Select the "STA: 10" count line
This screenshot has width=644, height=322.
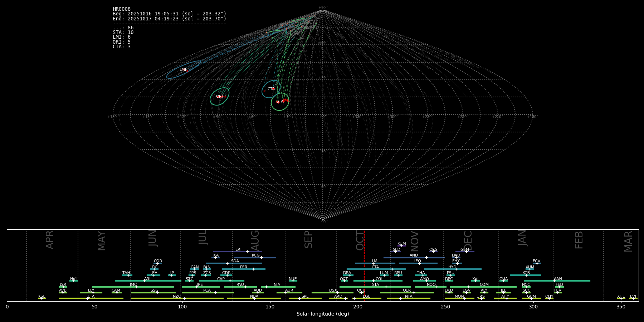(123, 33)
